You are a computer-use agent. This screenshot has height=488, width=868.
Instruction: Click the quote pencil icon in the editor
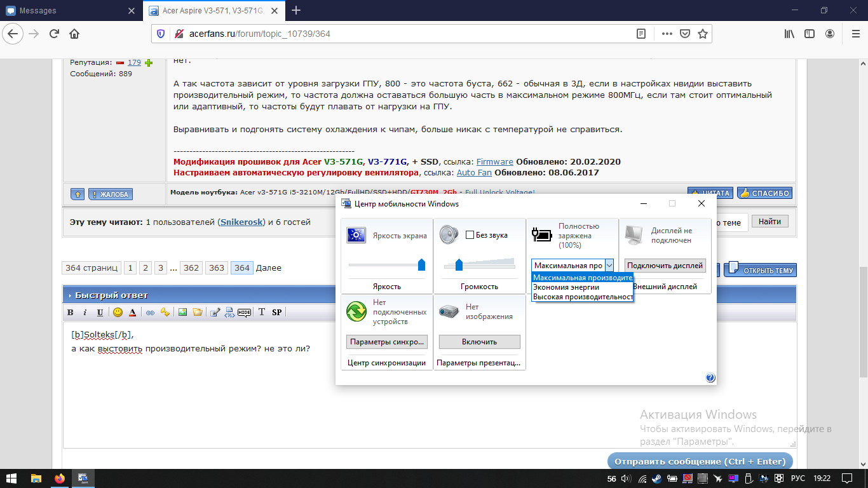click(215, 312)
